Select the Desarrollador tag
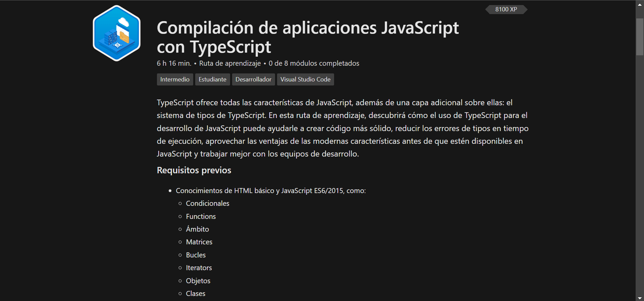The height and width of the screenshot is (301, 644). point(253,79)
